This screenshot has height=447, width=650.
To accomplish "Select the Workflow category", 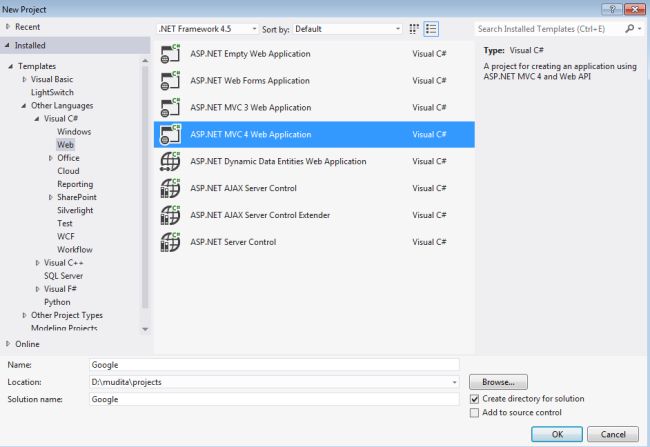I will click(75, 250).
